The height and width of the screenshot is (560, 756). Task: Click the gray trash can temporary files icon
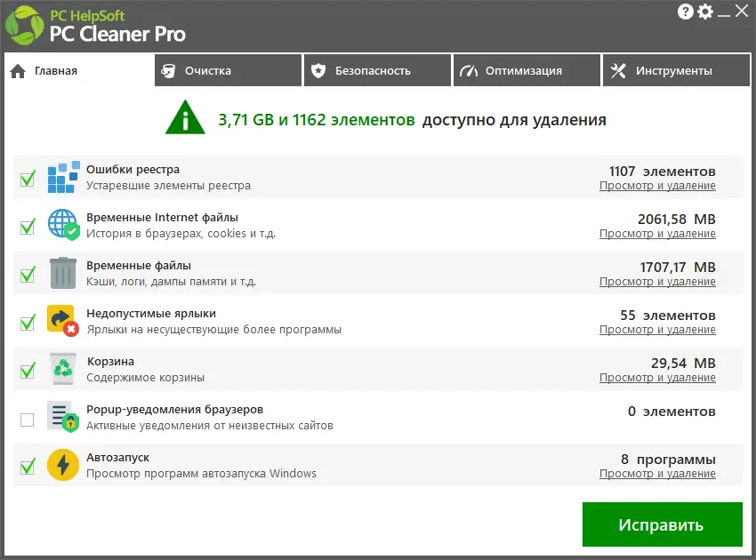pos(62,274)
